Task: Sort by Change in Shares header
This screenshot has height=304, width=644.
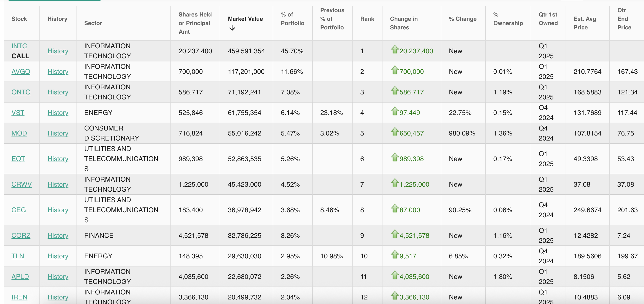Action: pos(404,23)
